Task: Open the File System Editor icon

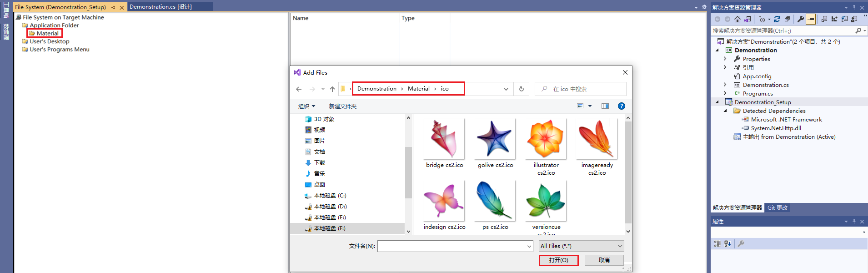Action: point(824,19)
